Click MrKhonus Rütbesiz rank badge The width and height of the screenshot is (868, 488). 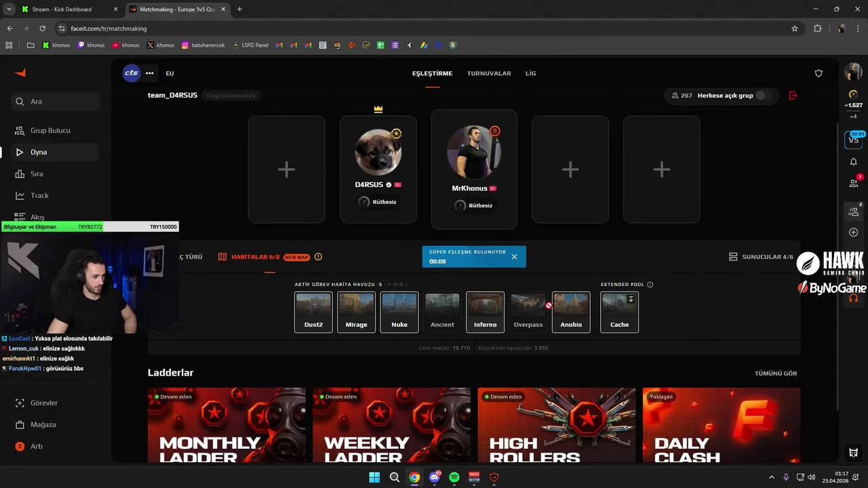point(474,205)
